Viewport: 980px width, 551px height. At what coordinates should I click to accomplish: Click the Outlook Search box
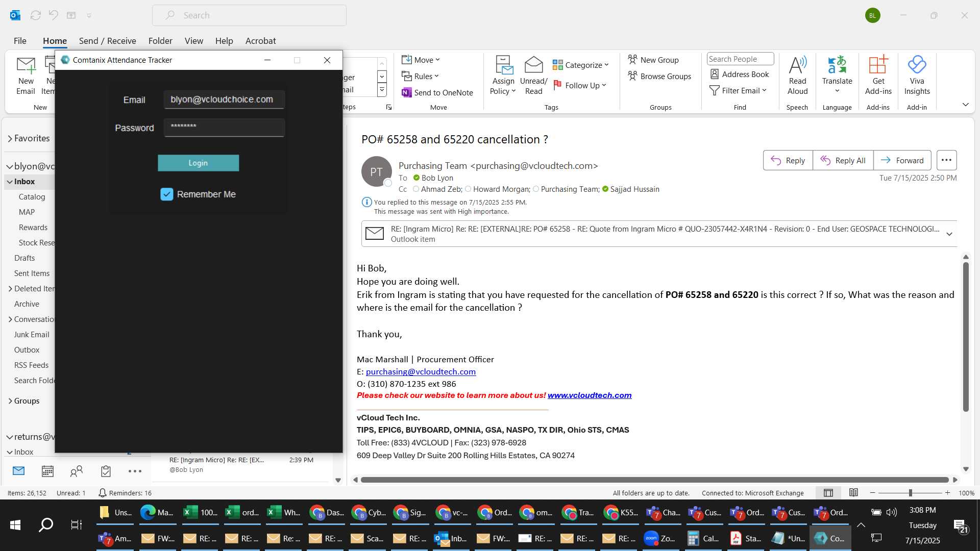(x=249, y=15)
